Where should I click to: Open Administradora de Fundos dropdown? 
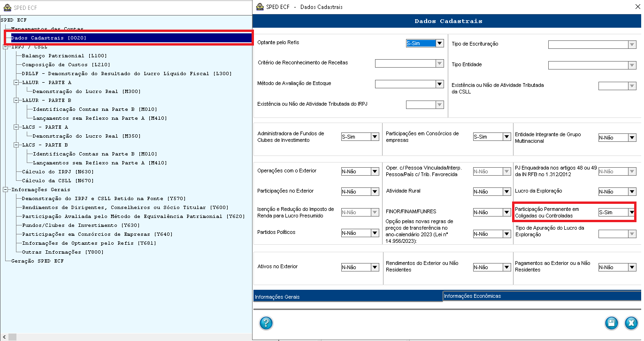375,137
